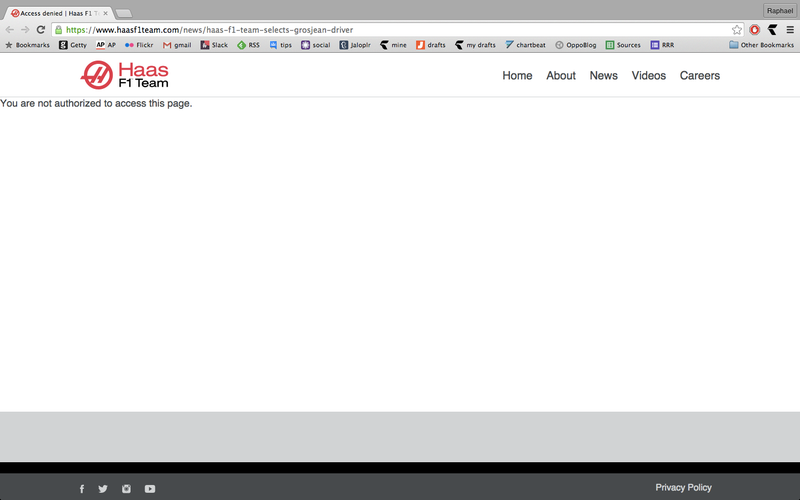Open the drafts bookmark
This screenshot has height=500, width=800.
pyautogui.click(x=431, y=45)
